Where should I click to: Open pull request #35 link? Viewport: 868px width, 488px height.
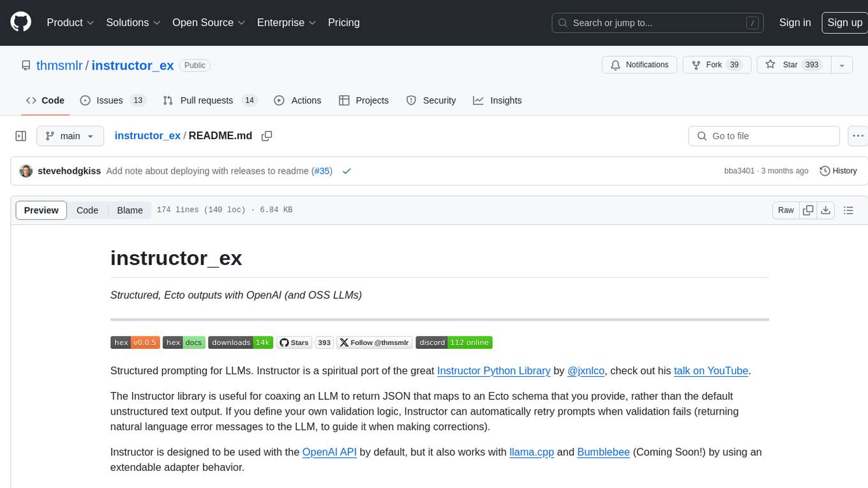(x=322, y=171)
